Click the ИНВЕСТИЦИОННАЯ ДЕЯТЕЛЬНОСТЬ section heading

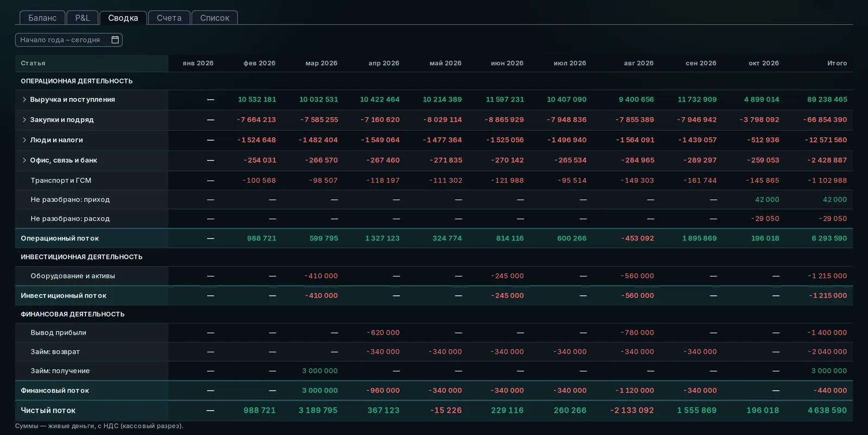pyautogui.click(x=81, y=257)
